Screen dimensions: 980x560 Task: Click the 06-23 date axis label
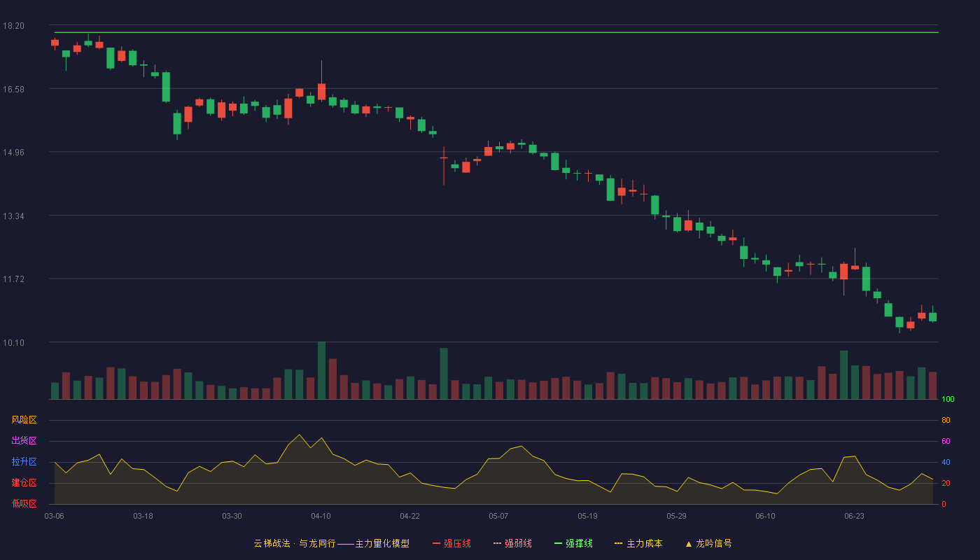855,516
